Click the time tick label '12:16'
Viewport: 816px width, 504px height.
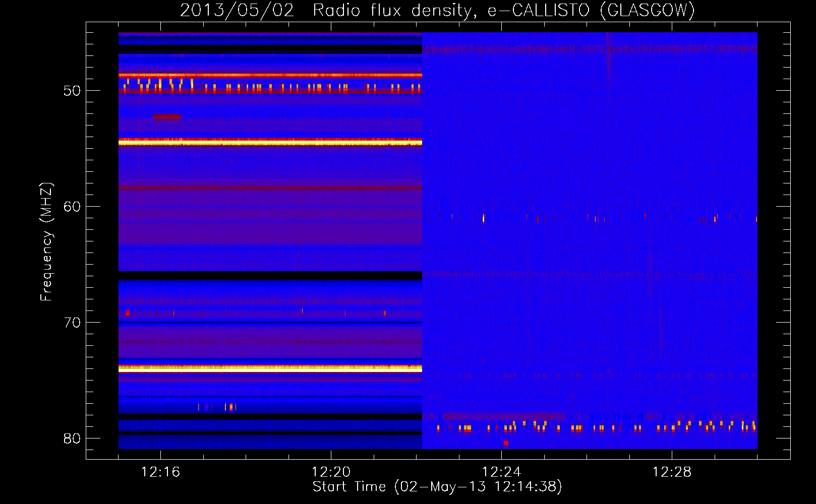pos(160,472)
